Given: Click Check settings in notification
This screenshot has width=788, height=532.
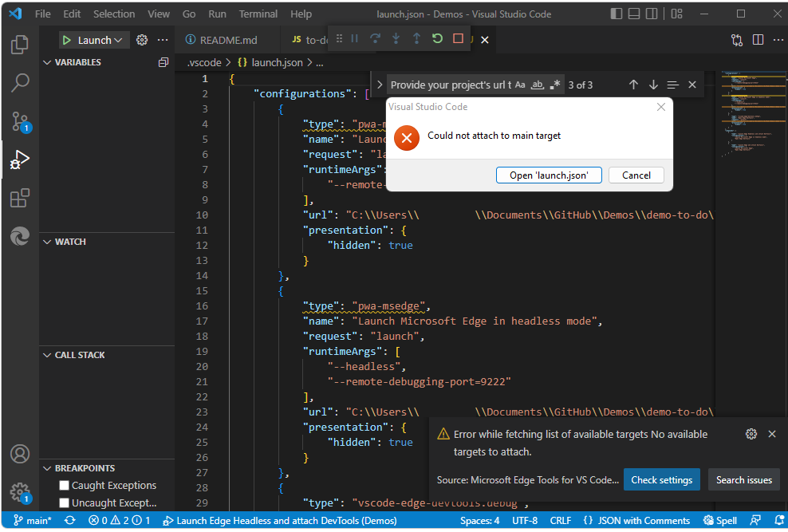Looking at the screenshot, I should (661, 480).
